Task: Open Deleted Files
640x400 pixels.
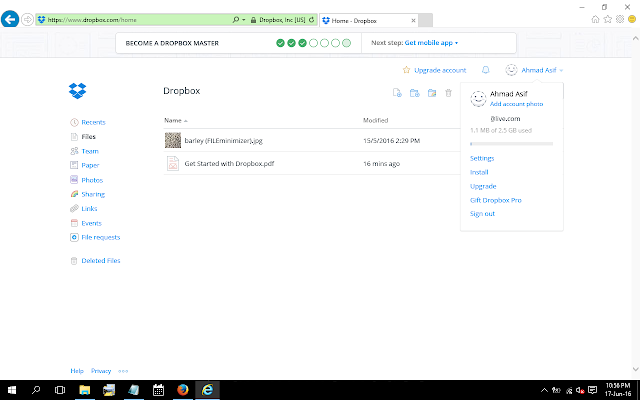Action: (x=101, y=260)
